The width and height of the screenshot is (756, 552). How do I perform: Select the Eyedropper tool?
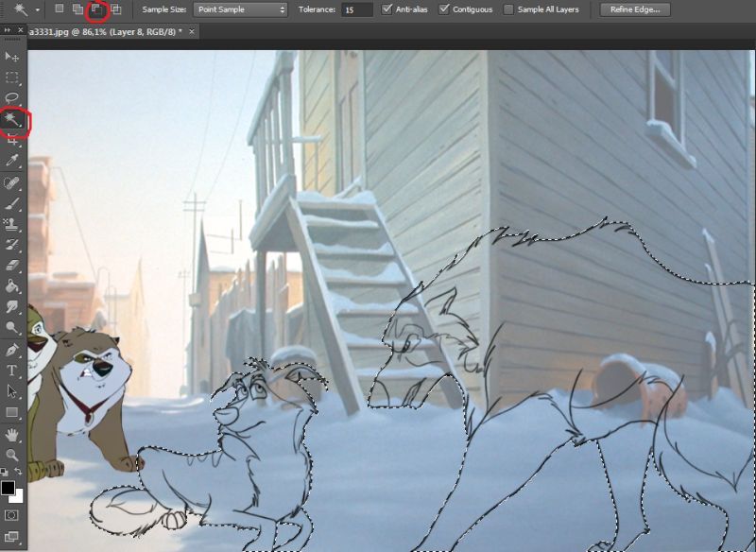tap(11, 161)
